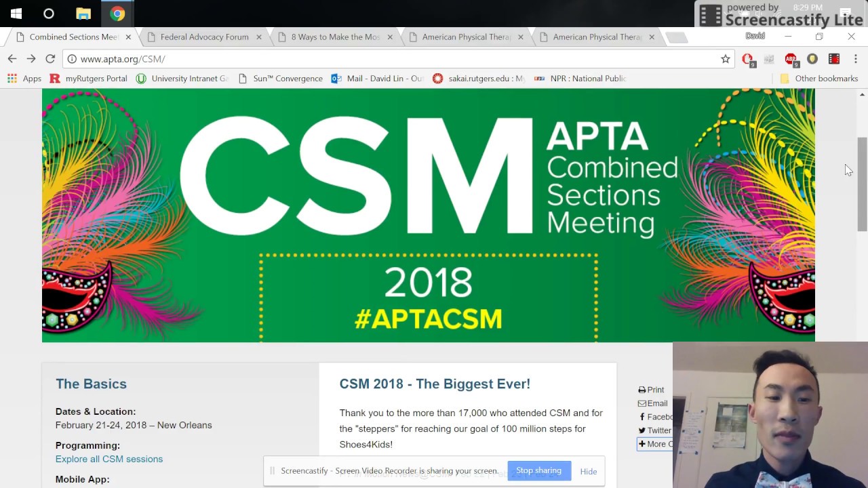Viewport: 868px width, 488px height.
Task: Close the Combined Sections Meeting tab
Action: (127, 37)
